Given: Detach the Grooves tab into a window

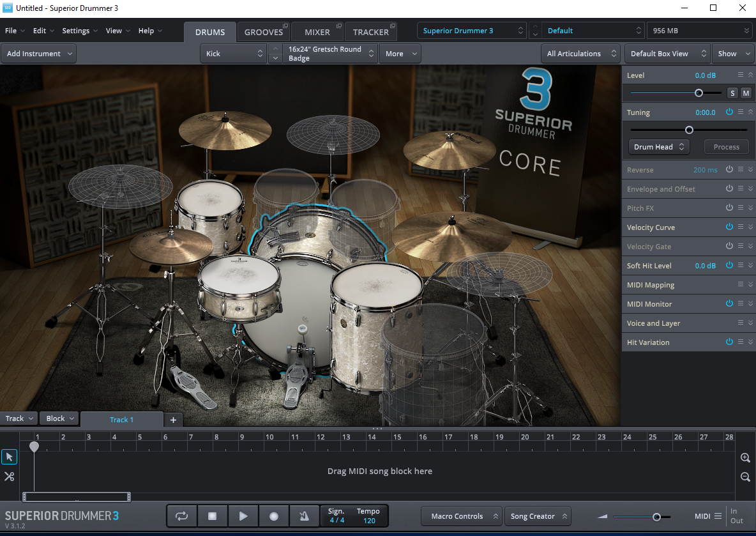Looking at the screenshot, I should 285,26.
